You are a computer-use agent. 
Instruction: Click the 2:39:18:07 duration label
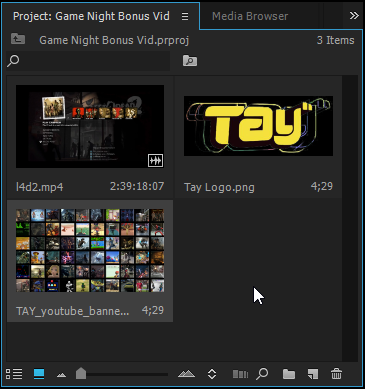point(137,186)
